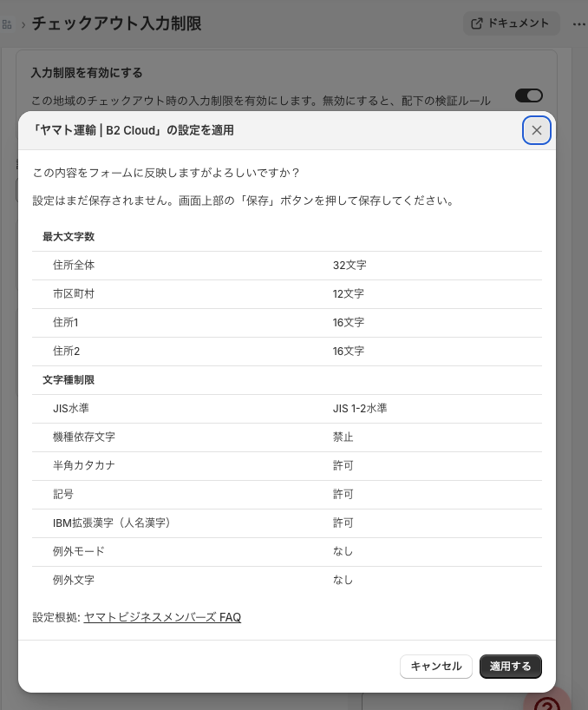
Task: Toggle the 入力制限を有効にする switch
Action: pyautogui.click(x=529, y=95)
